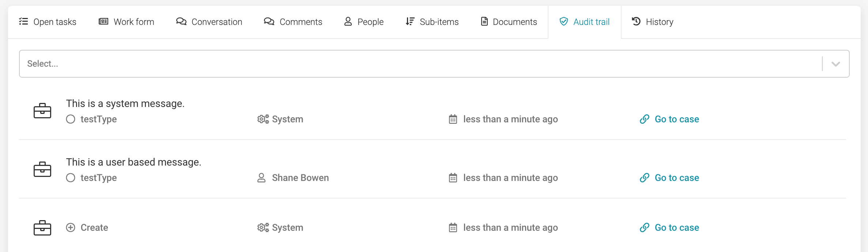Open the History tab

coord(653,22)
